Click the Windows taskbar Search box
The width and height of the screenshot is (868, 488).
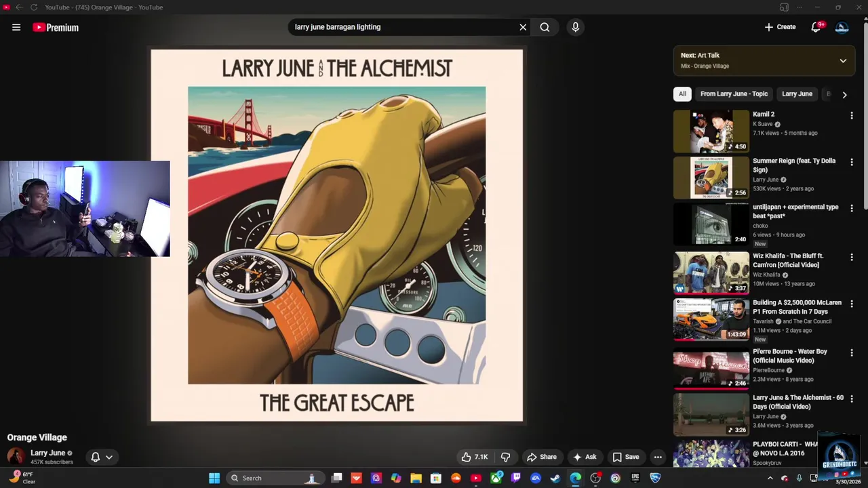click(x=274, y=478)
